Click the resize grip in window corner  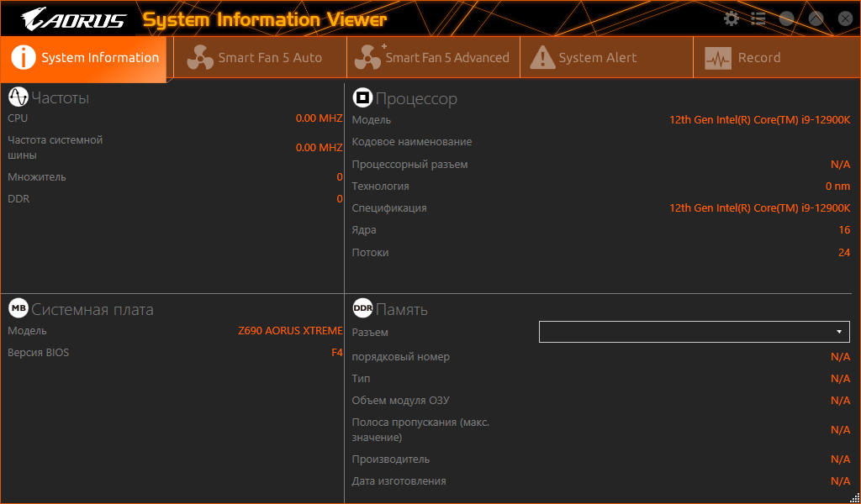[x=855, y=498]
